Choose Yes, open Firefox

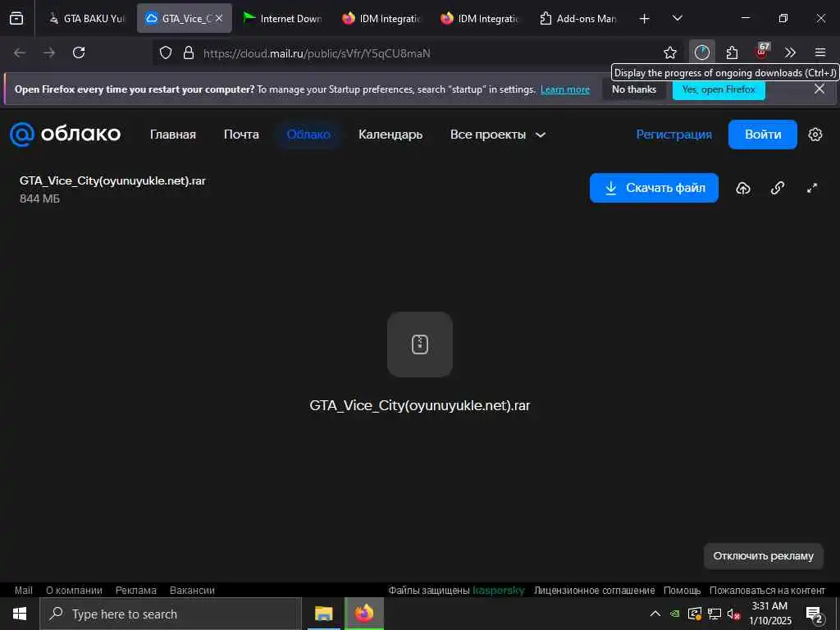click(719, 89)
